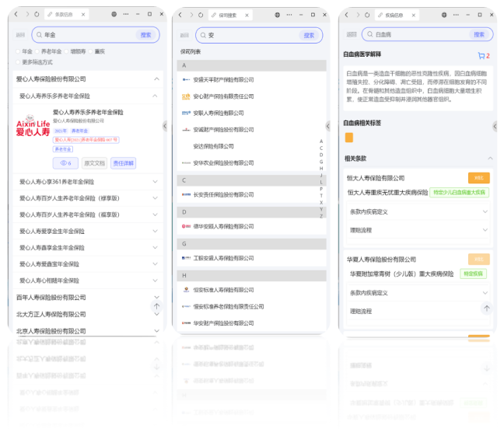This screenshot has width=504, height=429.
Task: Click 搜索 button next to 年金
Action: 145,35
